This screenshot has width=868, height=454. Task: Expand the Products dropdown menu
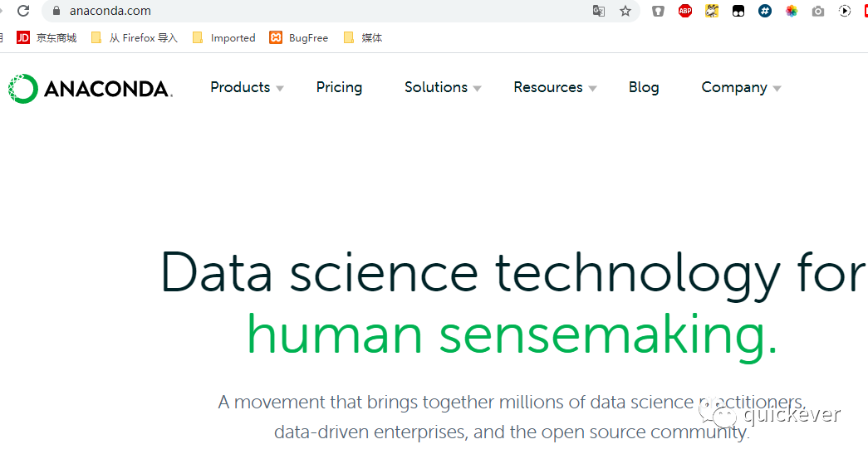point(247,87)
